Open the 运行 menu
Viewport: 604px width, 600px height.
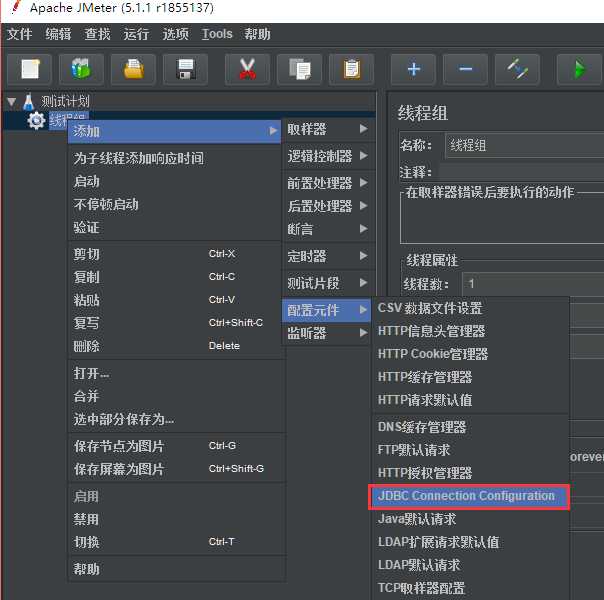point(136,34)
